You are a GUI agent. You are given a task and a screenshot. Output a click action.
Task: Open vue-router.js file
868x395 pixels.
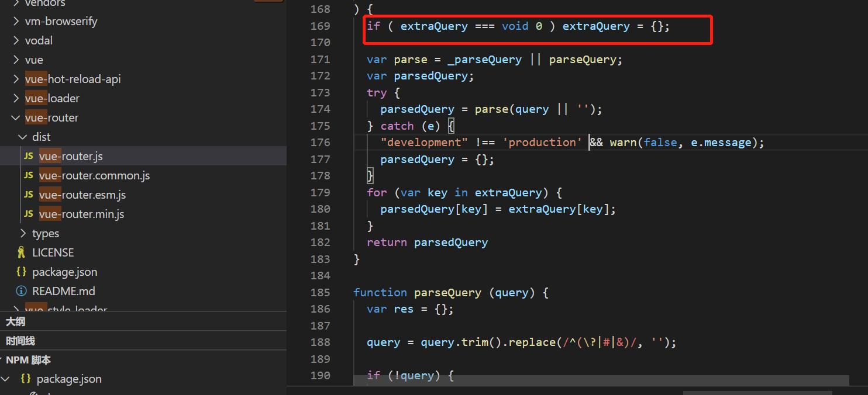coord(71,157)
